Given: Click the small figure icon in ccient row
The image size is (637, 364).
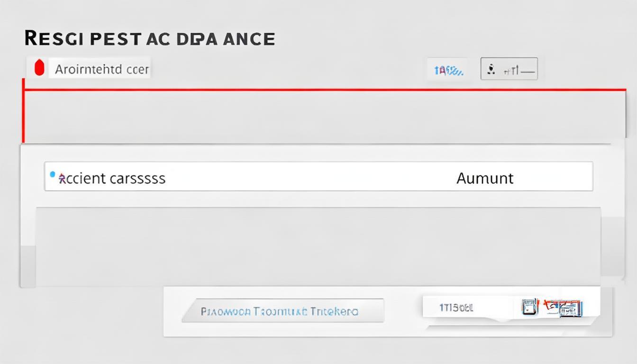Looking at the screenshot, I should pyautogui.click(x=61, y=179).
